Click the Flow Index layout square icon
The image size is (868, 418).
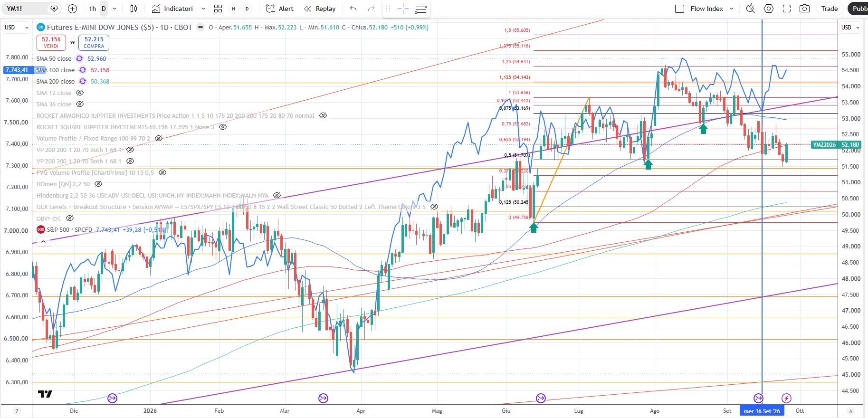[x=680, y=9]
